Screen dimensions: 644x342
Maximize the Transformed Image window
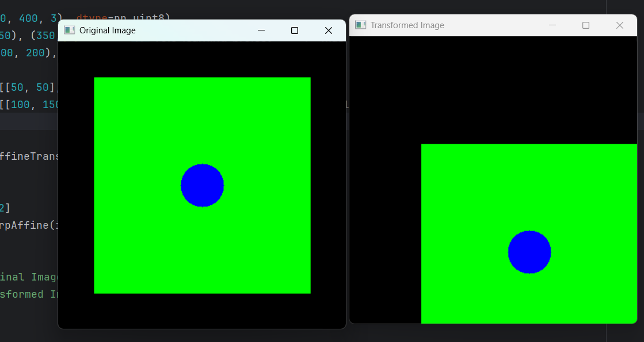[586, 25]
